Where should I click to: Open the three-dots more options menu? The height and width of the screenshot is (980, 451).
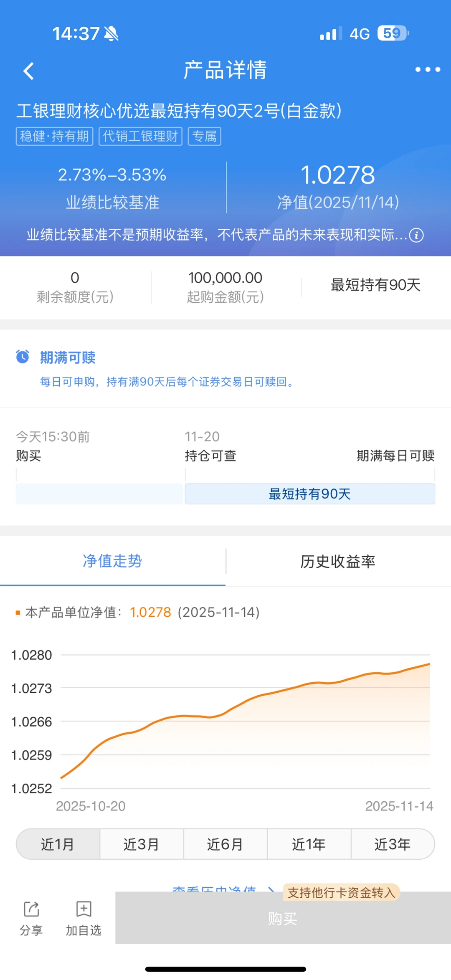[428, 70]
